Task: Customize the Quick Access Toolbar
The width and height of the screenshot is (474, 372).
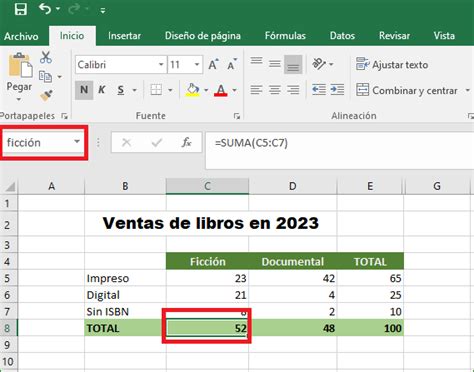Action: [103, 11]
